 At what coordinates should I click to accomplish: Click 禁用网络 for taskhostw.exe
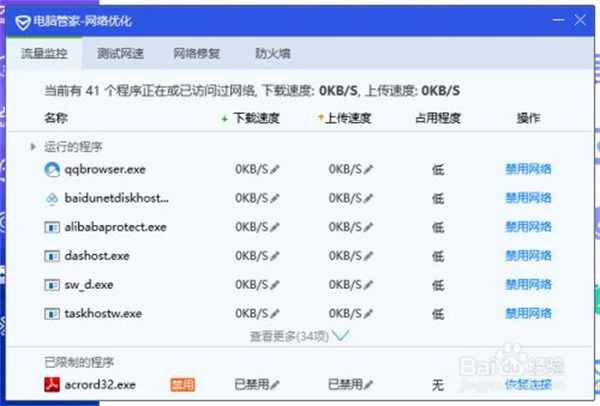[x=528, y=314]
